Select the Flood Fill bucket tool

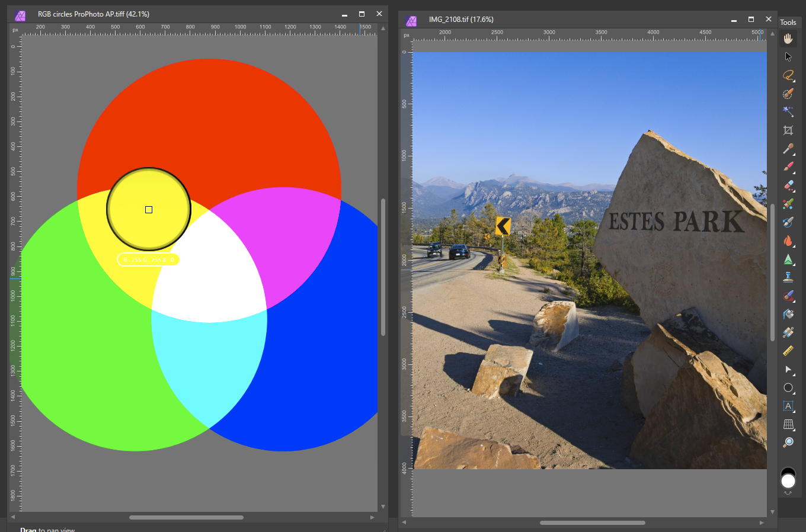pos(788,314)
